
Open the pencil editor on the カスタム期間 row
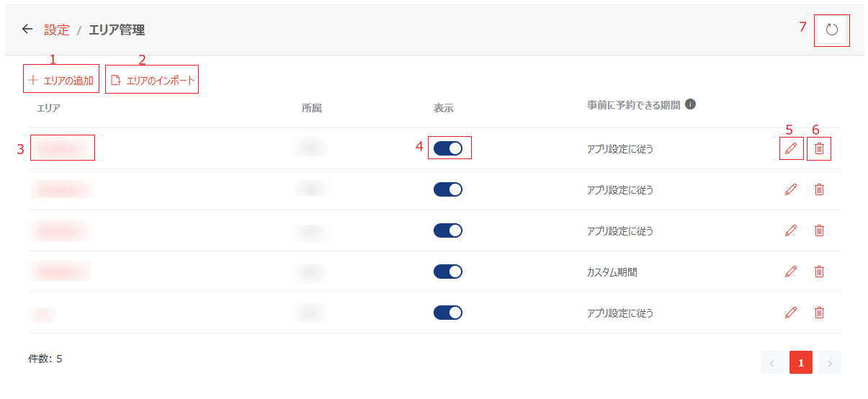(x=791, y=272)
